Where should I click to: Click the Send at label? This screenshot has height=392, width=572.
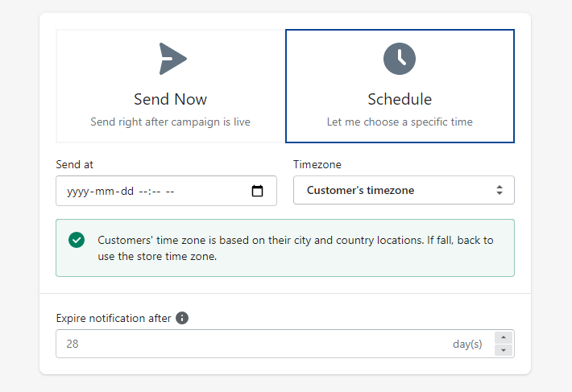(x=75, y=164)
